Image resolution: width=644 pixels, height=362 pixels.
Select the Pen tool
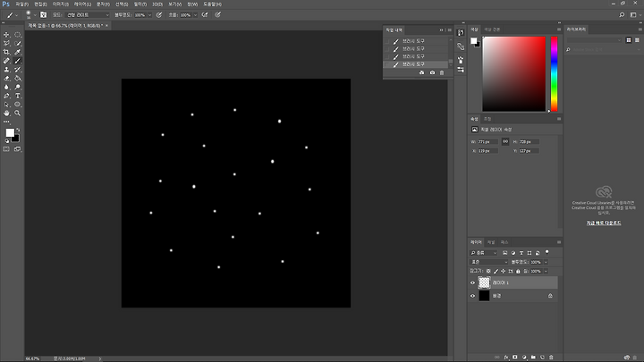(6, 96)
